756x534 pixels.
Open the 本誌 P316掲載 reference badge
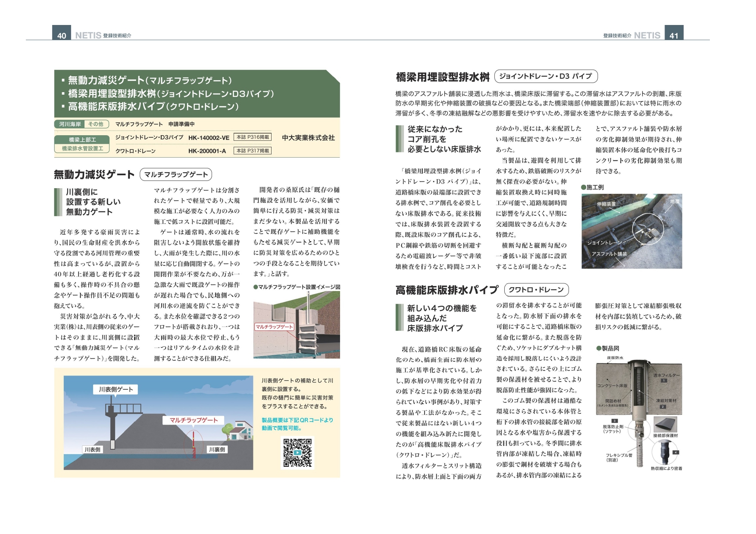coord(253,137)
